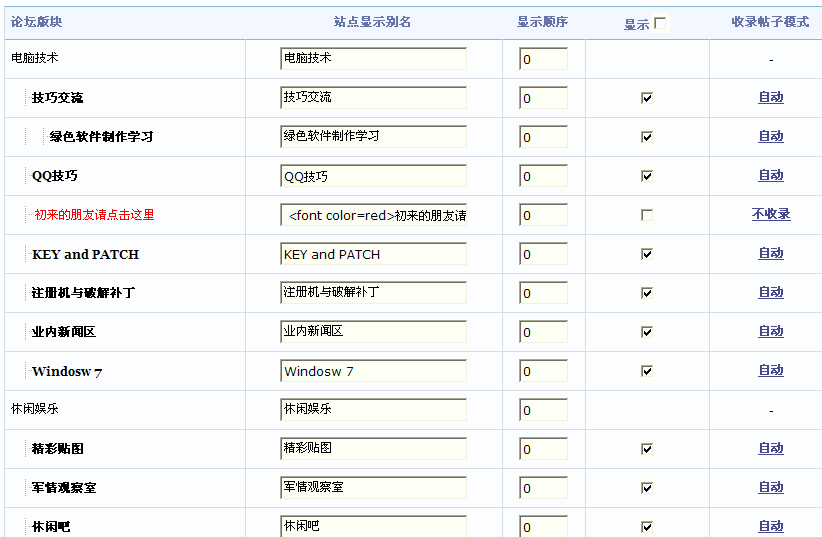
Task: Uncheck display checkbox for Windosw 7 row
Action: point(647,371)
